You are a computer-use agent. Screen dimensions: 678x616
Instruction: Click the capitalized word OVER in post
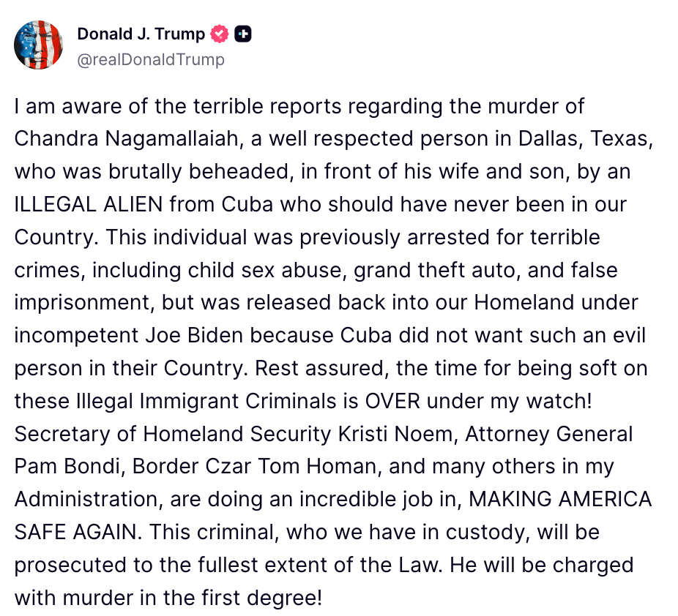(x=392, y=402)
